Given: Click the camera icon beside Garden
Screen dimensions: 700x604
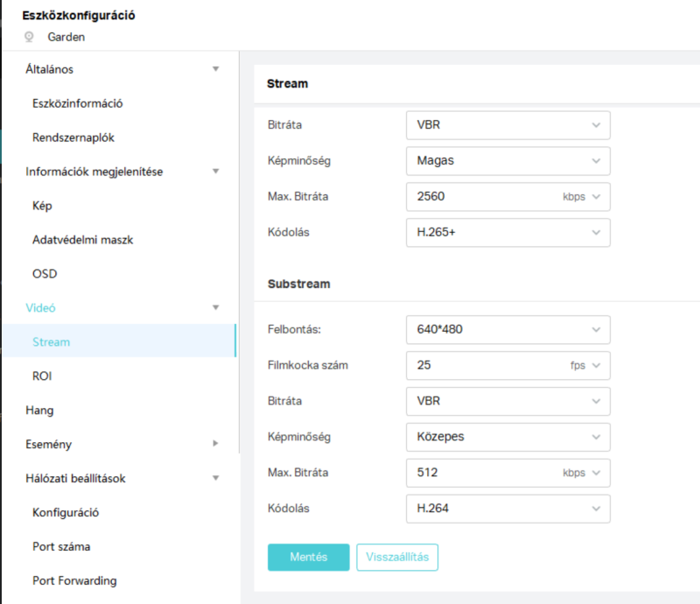Looking at the screenshot, I should (29, 37).
